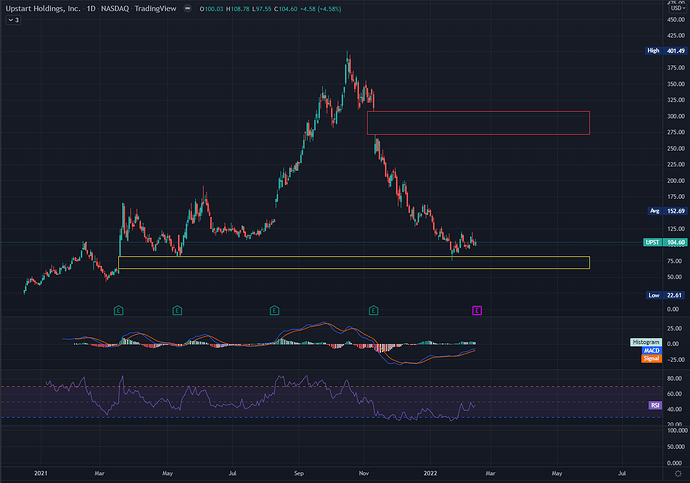
Task: Click 2021 on the time axis
Action: point(40,473)
